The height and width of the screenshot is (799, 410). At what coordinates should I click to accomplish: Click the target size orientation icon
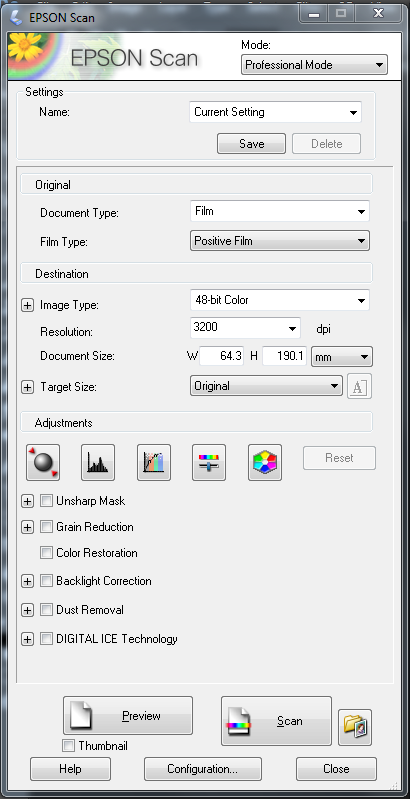pyautogui.click(x=360, y=386)
